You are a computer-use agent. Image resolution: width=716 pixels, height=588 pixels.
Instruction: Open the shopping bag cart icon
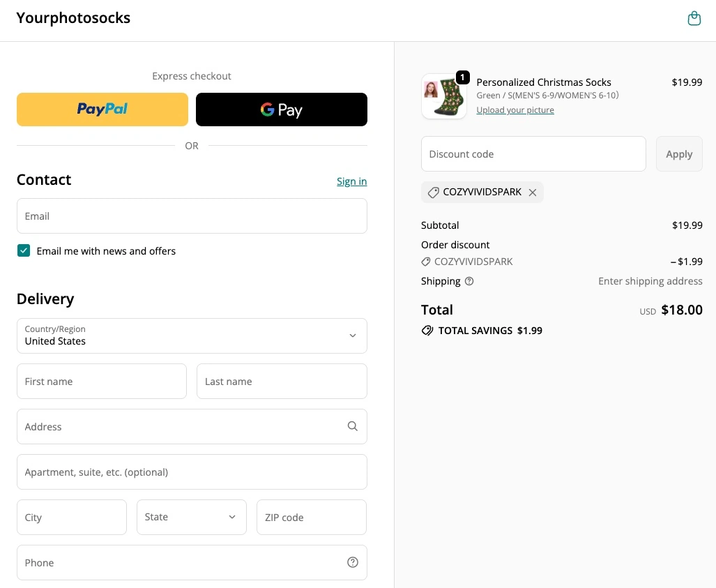694,19
